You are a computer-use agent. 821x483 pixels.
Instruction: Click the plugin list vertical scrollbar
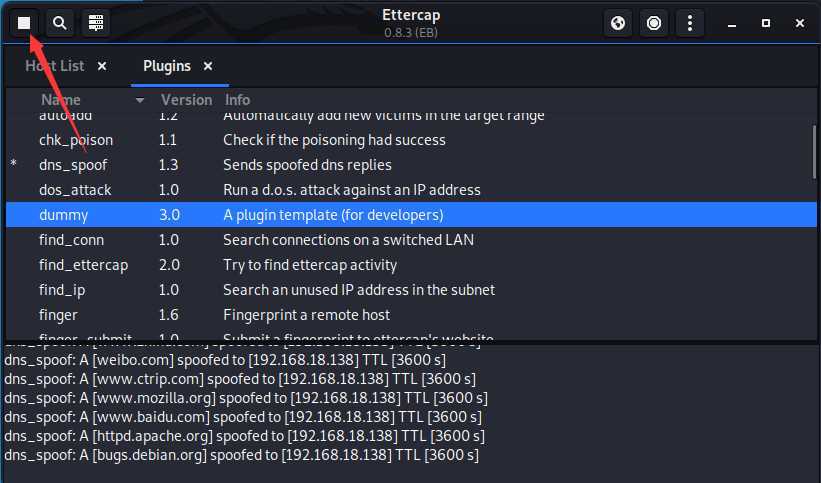pyautogui.click(x=814, y=152)
